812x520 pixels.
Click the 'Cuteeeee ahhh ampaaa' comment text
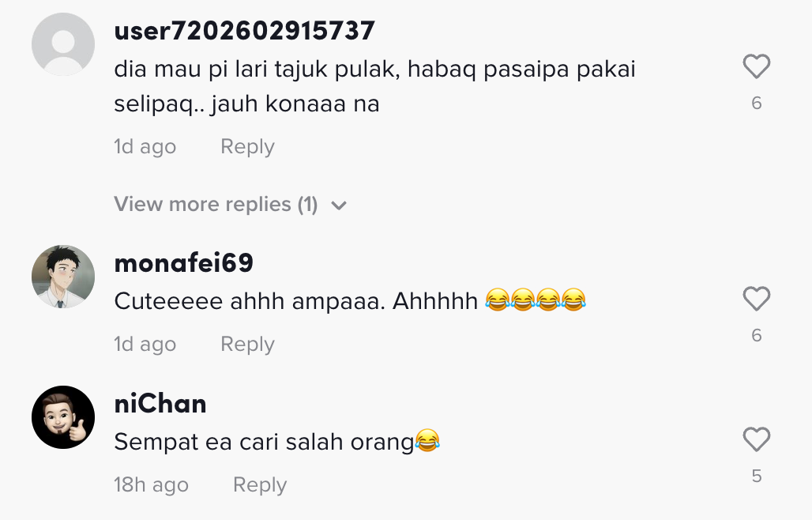pos(295,301)
